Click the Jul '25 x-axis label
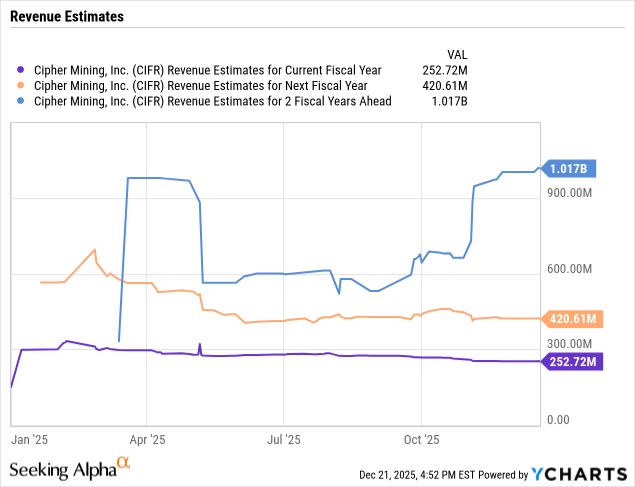The image size is (635, 487). [284, 439]
